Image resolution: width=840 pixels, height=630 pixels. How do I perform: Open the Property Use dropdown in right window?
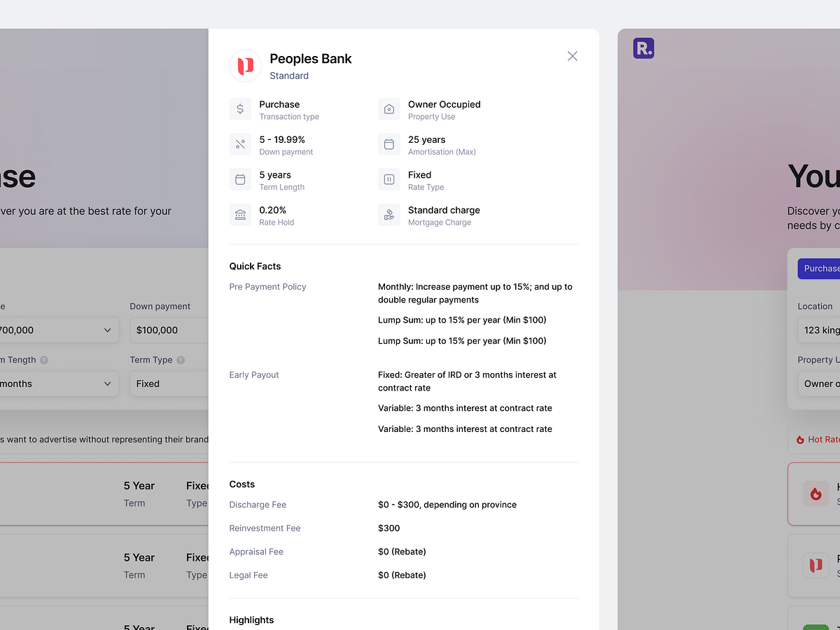[818, 384]
